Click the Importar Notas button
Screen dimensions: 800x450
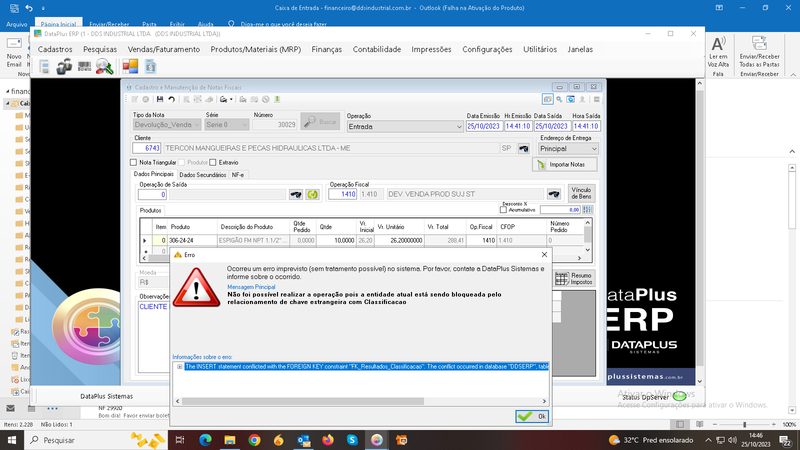click(564, 164)
